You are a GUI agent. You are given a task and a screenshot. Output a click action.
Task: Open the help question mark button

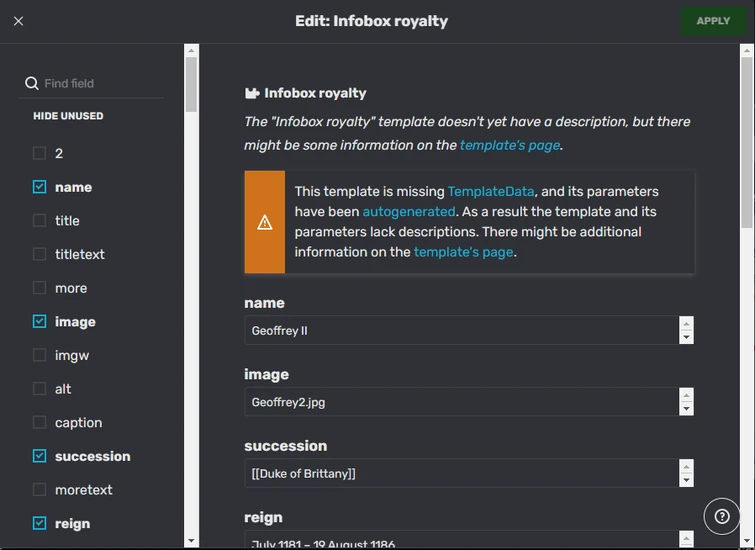click(722, 516)
